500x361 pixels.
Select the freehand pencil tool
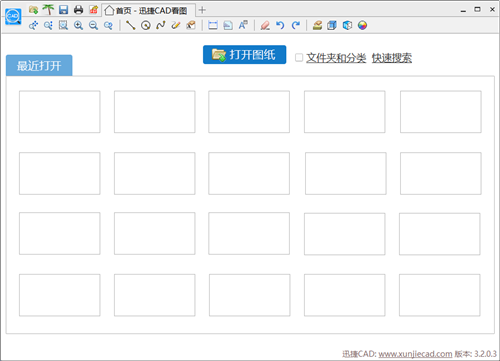[176, 25]
